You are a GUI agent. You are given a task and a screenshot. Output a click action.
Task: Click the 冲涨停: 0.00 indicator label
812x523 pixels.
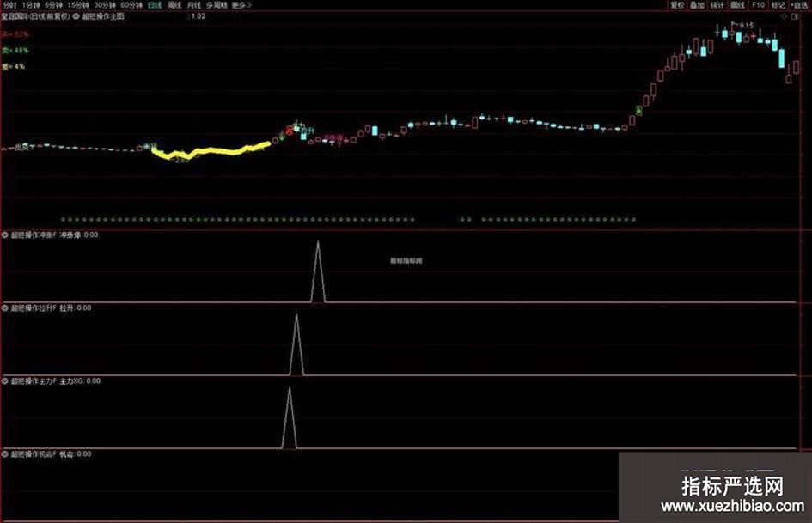(79, 235)
